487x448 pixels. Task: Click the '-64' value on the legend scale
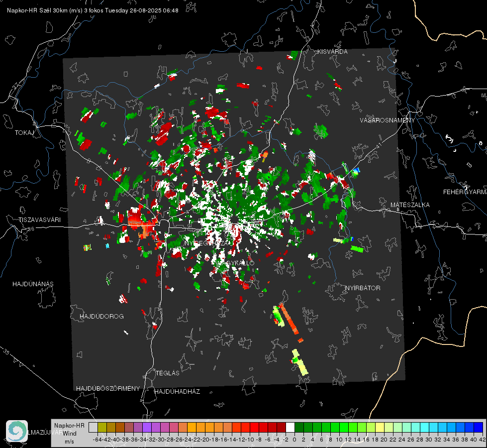96,440
